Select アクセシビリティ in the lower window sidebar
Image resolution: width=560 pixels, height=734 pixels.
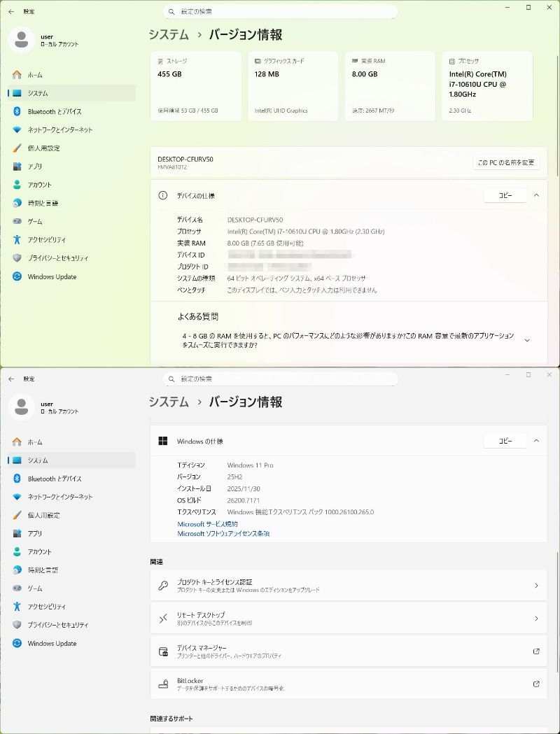[x=47, y=607]
